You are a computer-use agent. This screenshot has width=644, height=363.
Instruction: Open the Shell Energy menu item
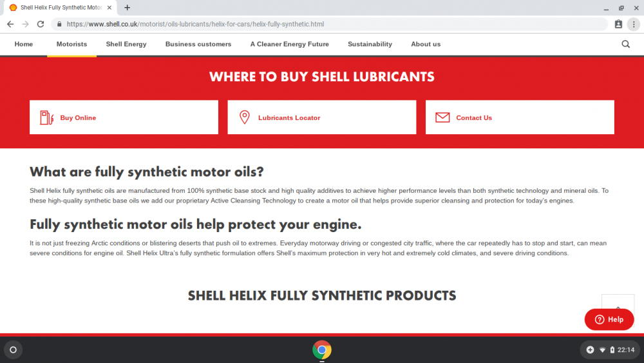point(126,44)
